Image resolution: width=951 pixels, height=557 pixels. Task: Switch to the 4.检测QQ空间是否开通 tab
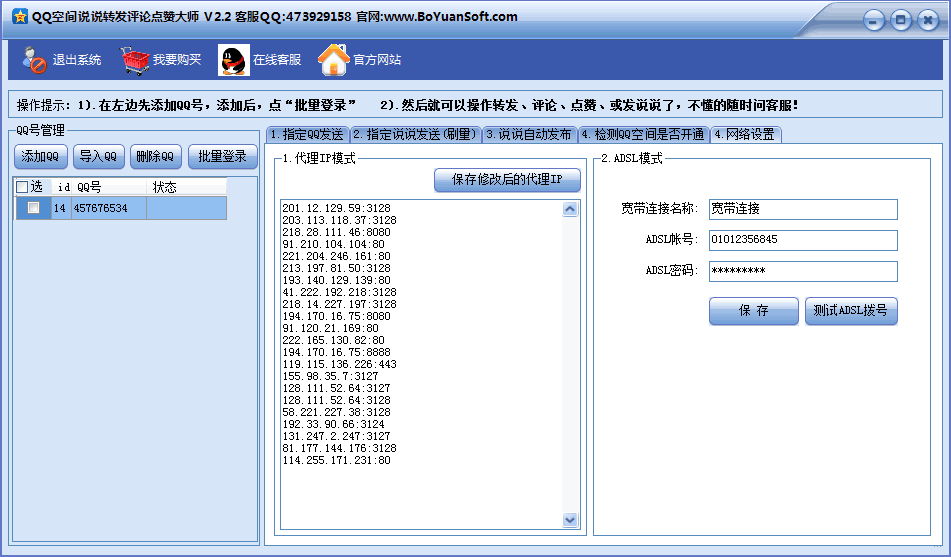[x=644, y=134]
